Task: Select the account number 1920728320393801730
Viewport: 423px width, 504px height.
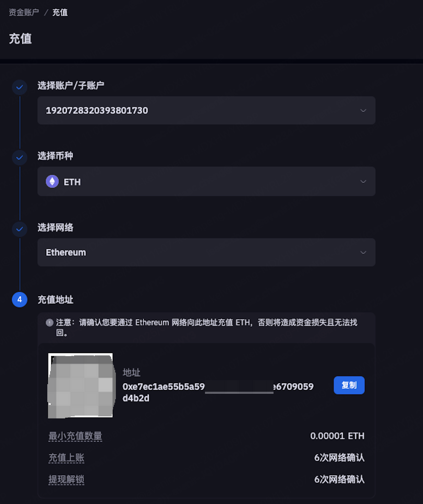Action: pos(97,110)
